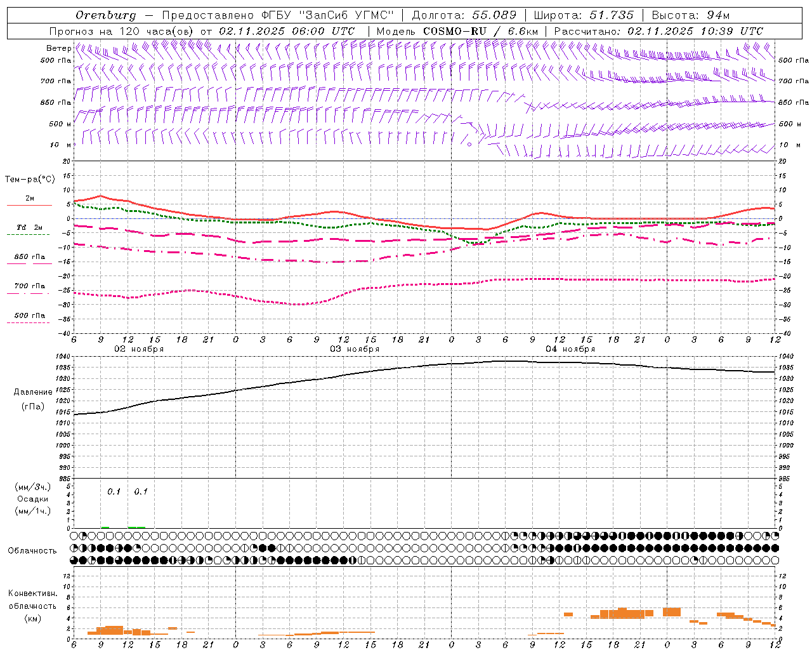Image resolution: width=812 pixels, height=650 pixels.
Task: Select the "Широта: 51.735" header field
Action: (x=584, y=15)
